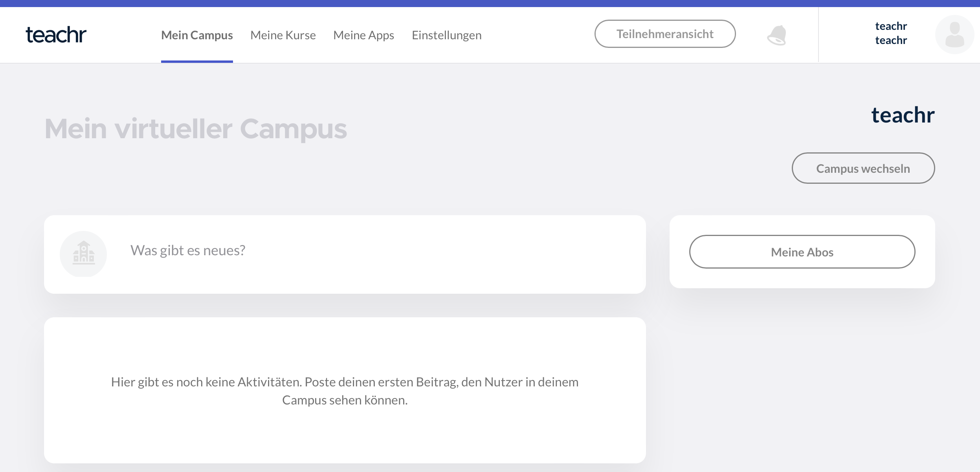This screenshot has width=980, height=472.
Task: Click the teachr teachr username
Action: coord(891,33)
